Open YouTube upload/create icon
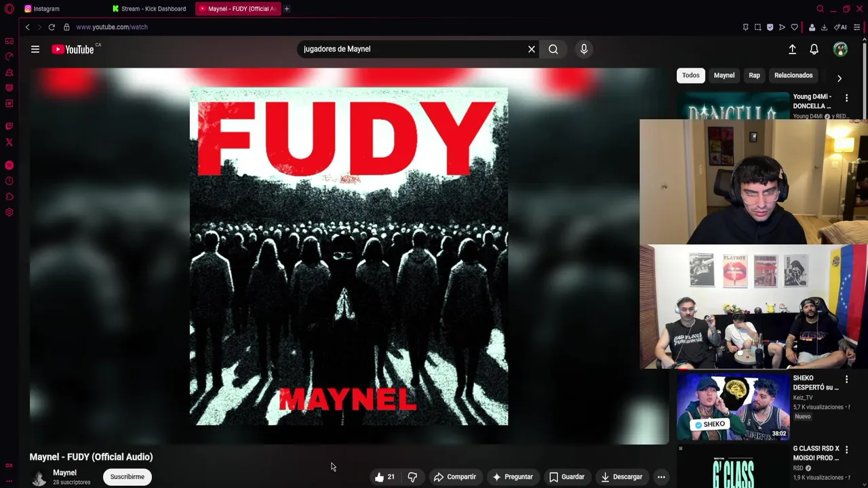The height and width of the screenshot is (488, 868). 792,49
